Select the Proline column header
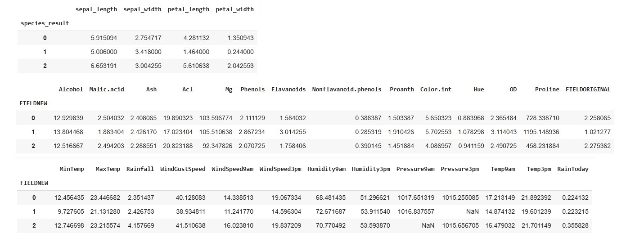 pos(547,89)
